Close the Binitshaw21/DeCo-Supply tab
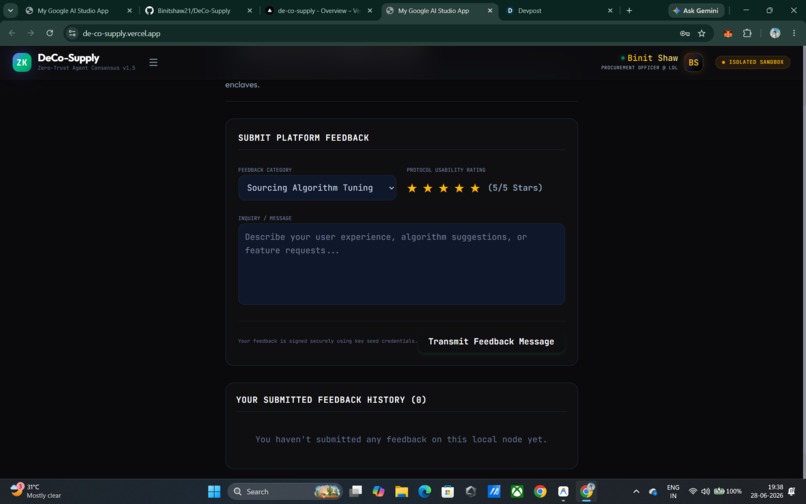Viewport: 806px width, 504px height. click(250, 10)
